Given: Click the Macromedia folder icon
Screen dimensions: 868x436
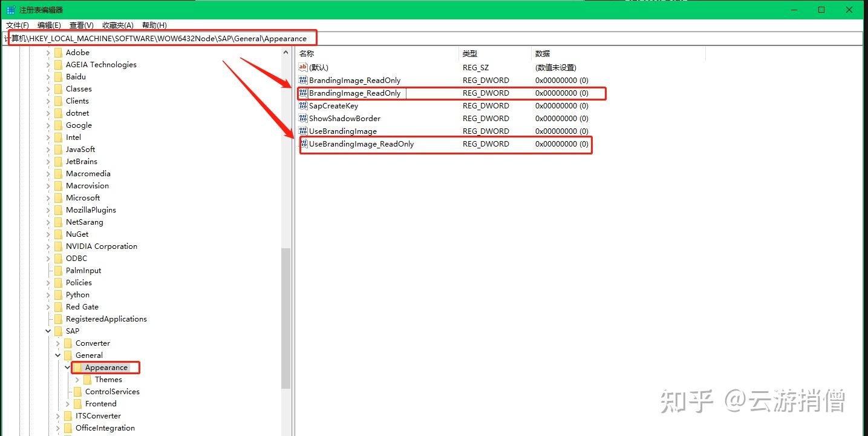Looking at the screenshot, I should click(58, 174).
